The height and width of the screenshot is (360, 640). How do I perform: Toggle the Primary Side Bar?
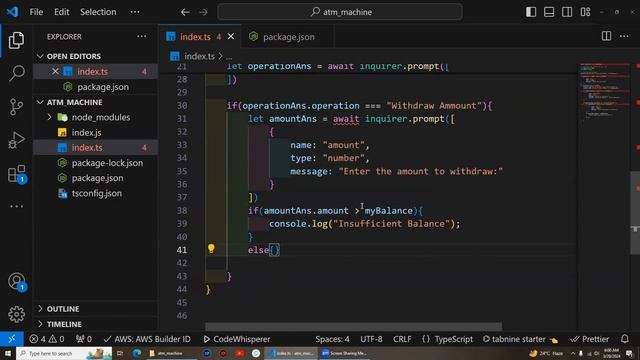(531, 12)
